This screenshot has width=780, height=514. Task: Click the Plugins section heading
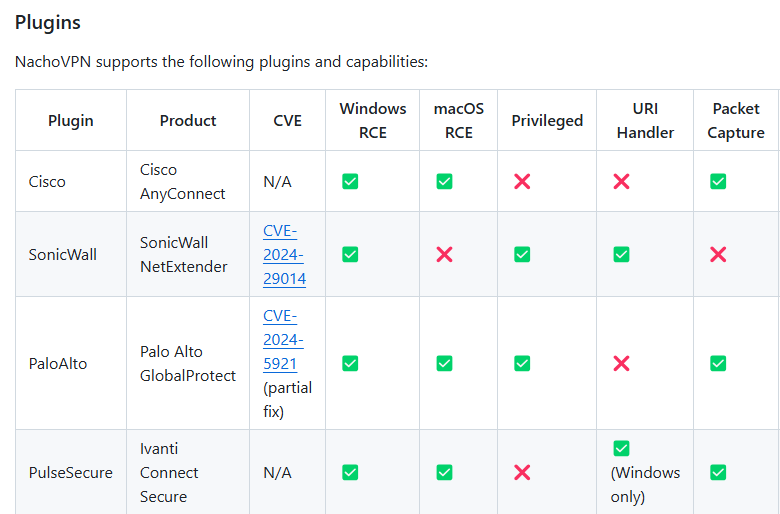pyautogui.click(x=48, y=22)
